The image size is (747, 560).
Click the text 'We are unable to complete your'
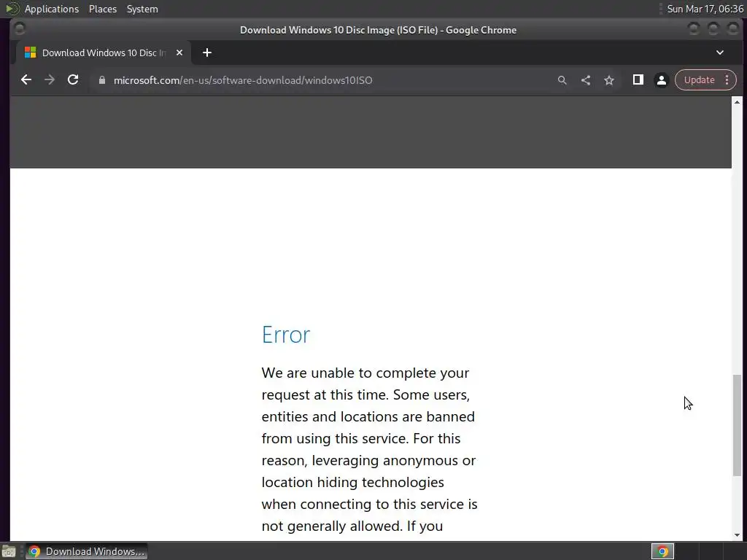click(365, 373)
